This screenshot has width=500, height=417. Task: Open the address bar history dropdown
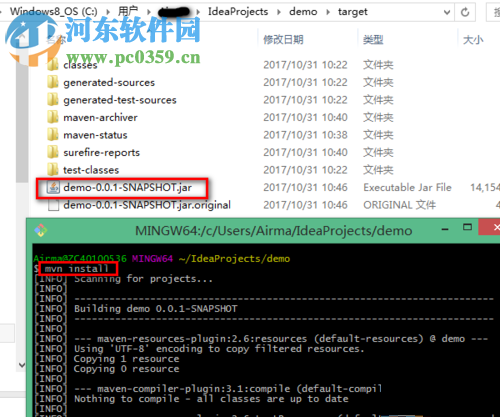pyautogui.click(x=447, y=12)
